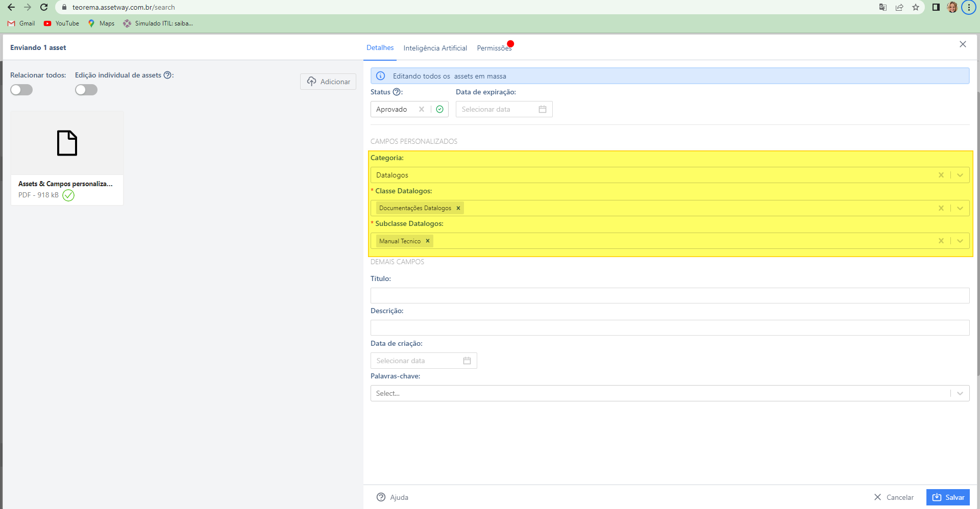This screenshot has height=509, width=980.
Task: Go back in browser history
Action: [11, 7]
